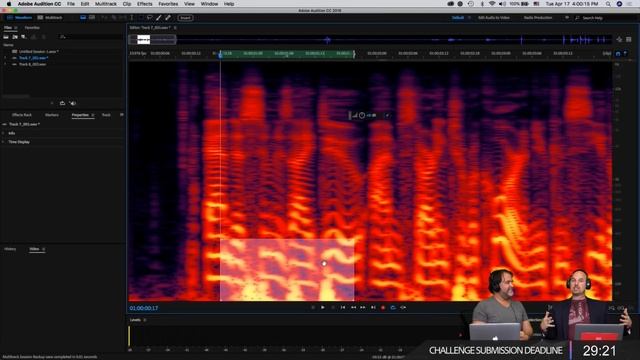Select Radio Production workspace

[538, 18]
